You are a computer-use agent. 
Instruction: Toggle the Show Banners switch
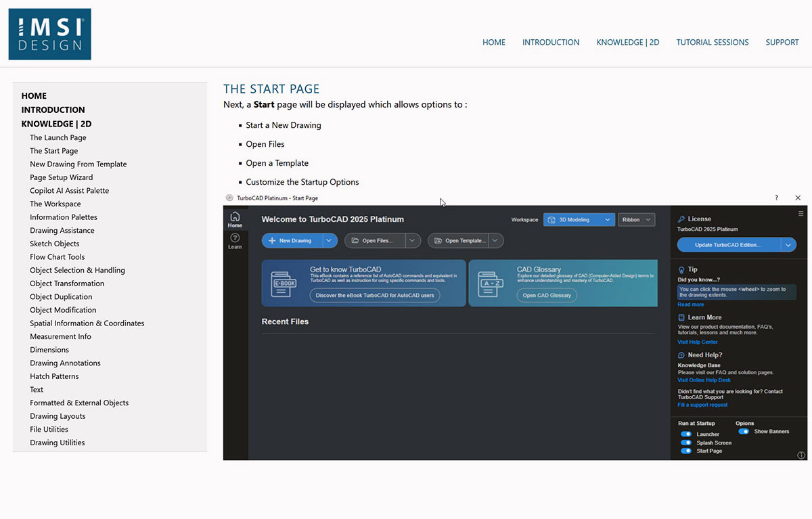(744, 431)
